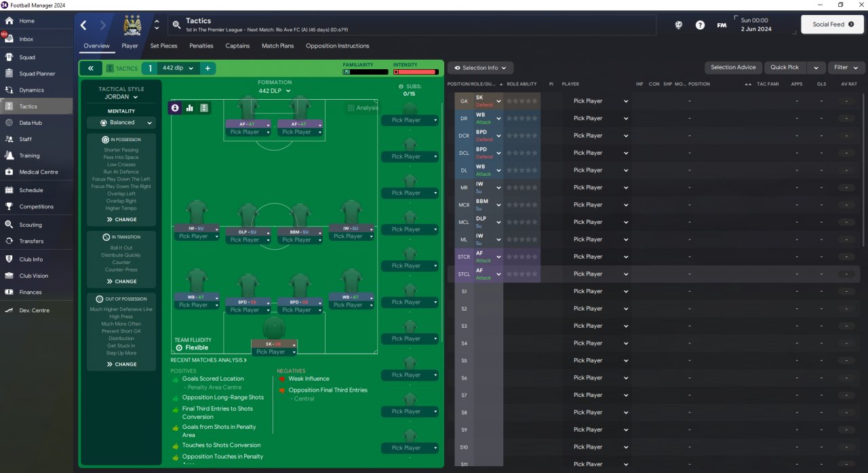868x473 pixels.
Task: Open the FM menu icon
Action: 722,25
